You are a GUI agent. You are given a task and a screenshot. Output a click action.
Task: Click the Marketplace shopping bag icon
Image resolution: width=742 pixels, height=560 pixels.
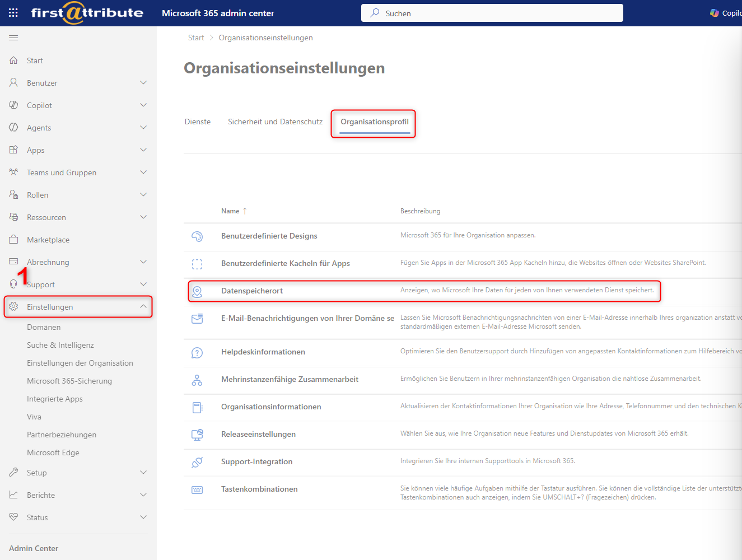13,239
